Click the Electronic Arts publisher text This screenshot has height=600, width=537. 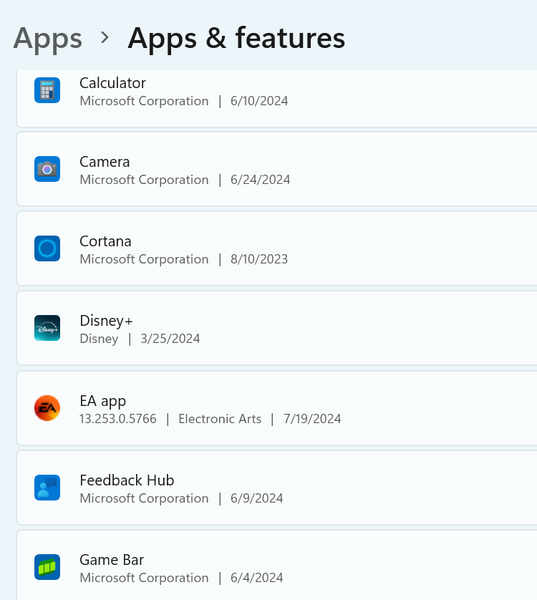pyautogui.click(x=220, y=419)
